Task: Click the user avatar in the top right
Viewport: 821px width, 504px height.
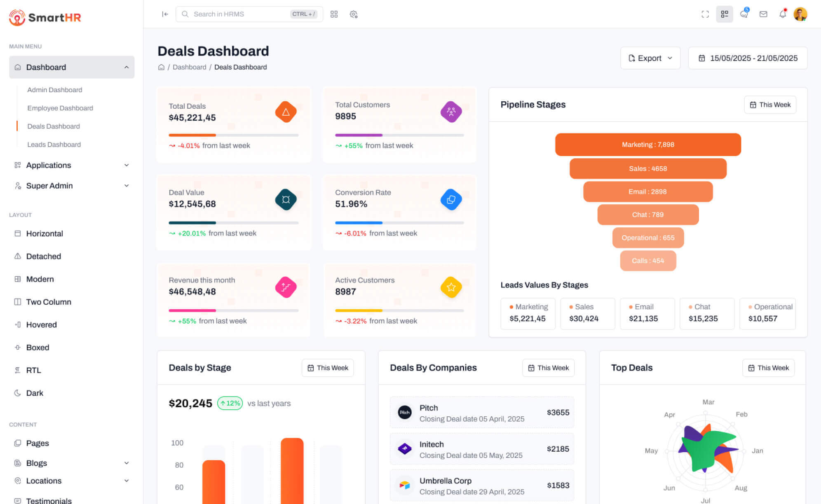Action: coord(800,14)
